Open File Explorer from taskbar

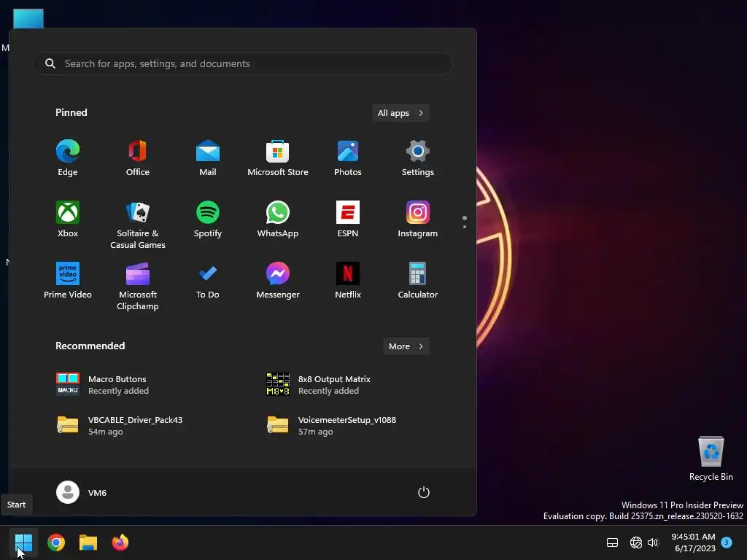tap(88, 542)
